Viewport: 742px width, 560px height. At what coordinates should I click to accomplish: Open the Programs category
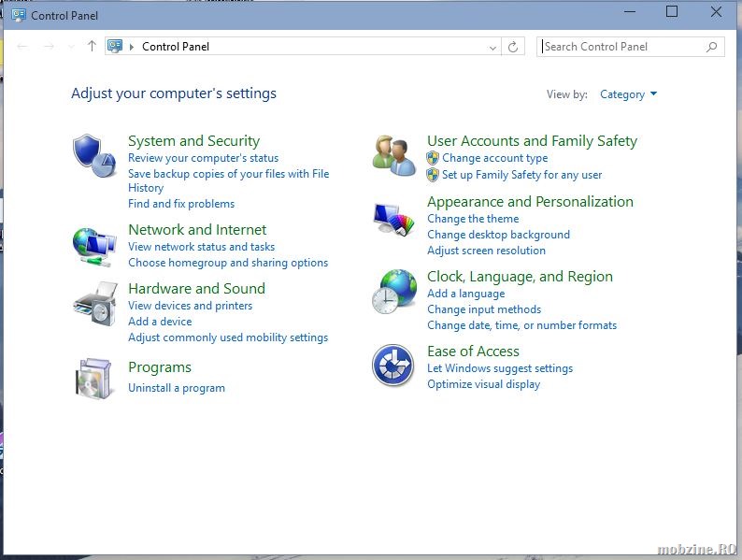[x=160, y=367]
